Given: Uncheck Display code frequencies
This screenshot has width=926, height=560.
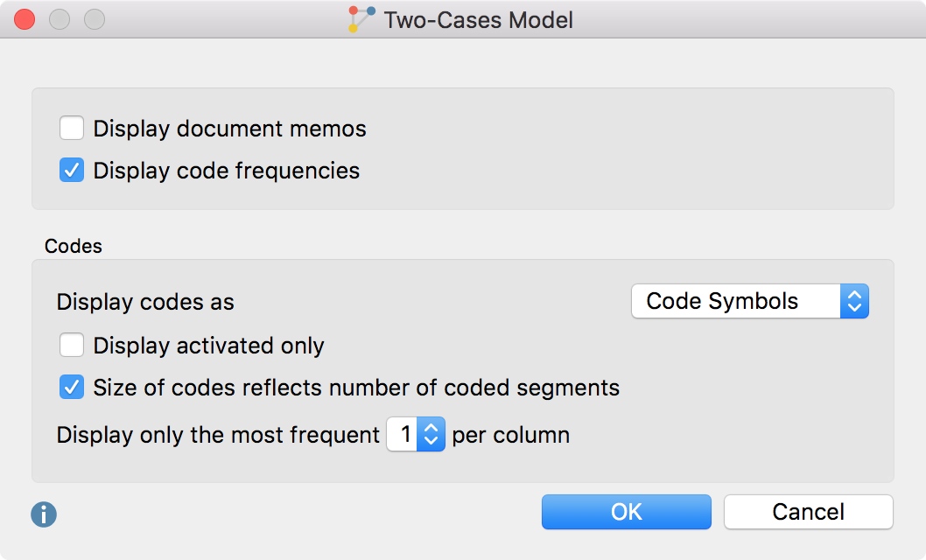Looking at the screenshot, I should coord(72,170).
